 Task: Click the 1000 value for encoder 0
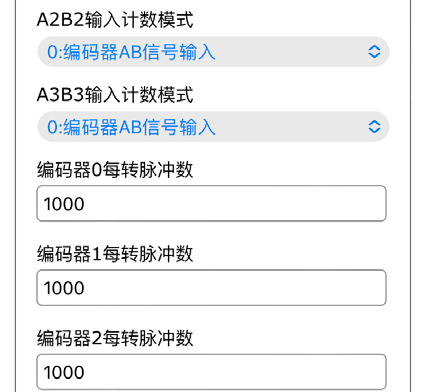click(64, 204)
